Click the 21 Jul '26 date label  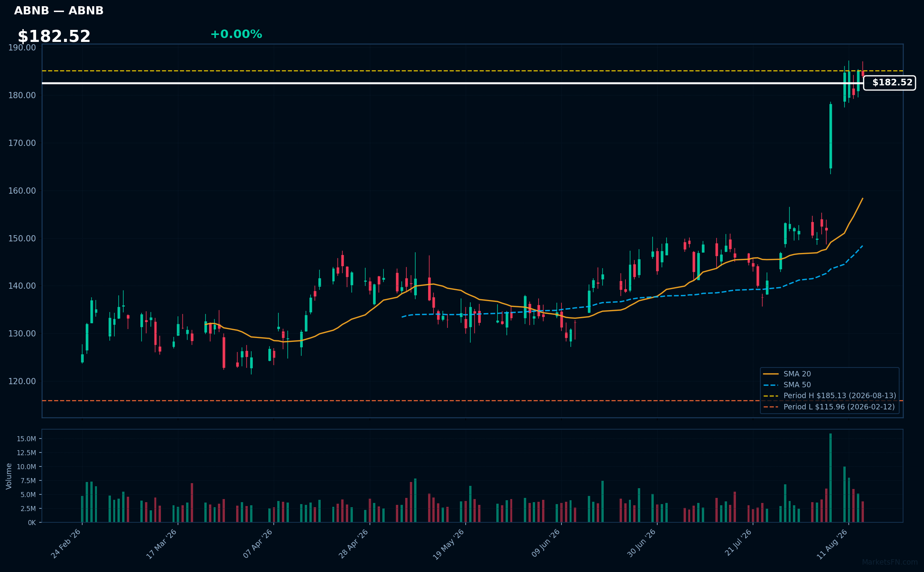738,543
